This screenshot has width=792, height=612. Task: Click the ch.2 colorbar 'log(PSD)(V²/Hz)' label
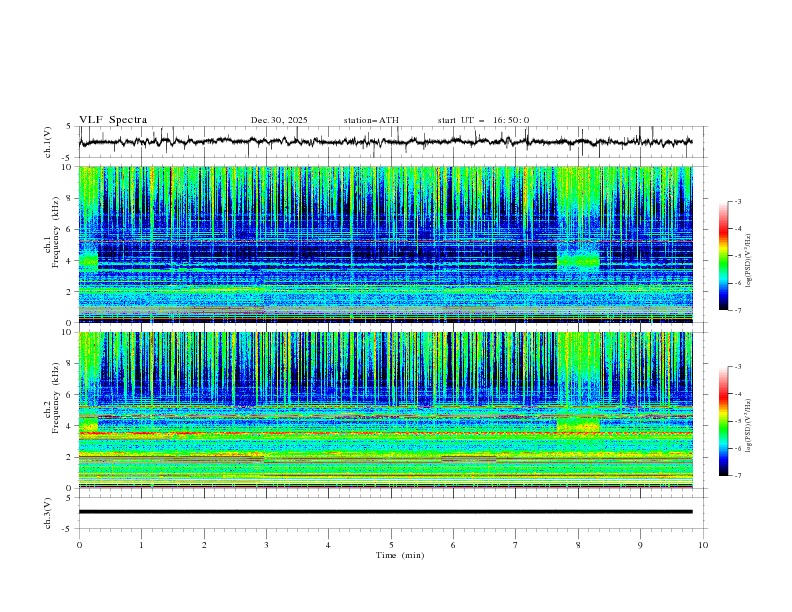(x=749, y=426)
